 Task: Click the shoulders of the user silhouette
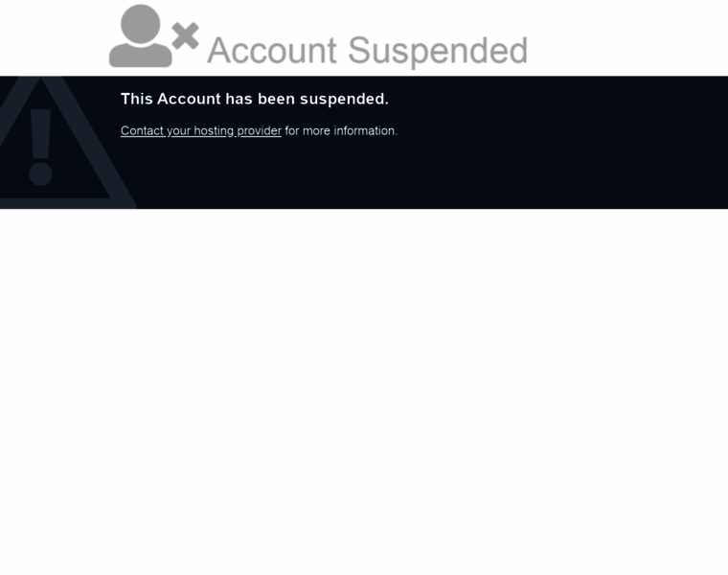140,56
